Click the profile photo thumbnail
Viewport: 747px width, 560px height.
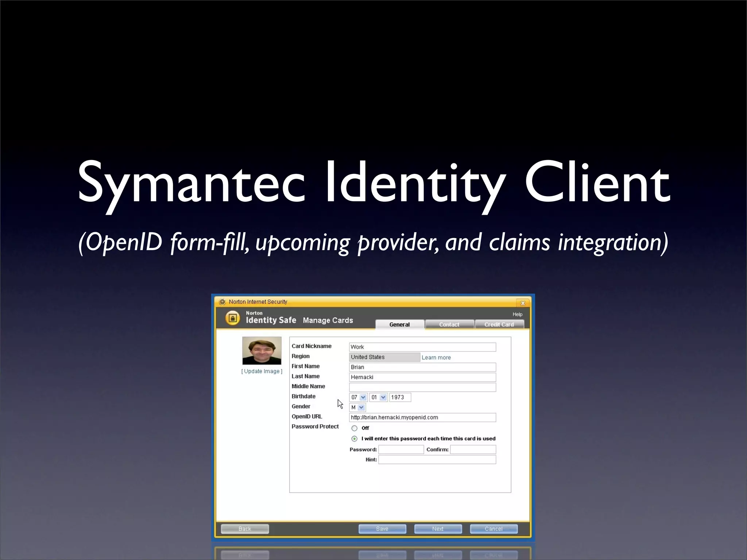262,351
